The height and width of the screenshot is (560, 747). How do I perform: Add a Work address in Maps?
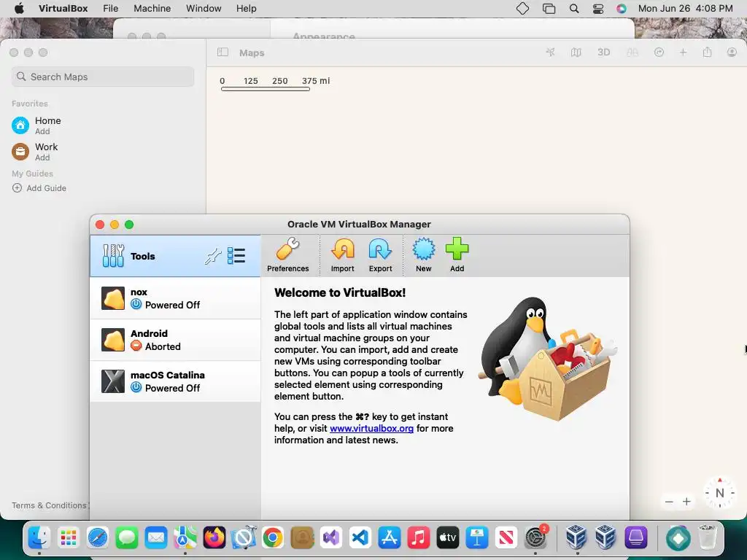click(35, 152)
